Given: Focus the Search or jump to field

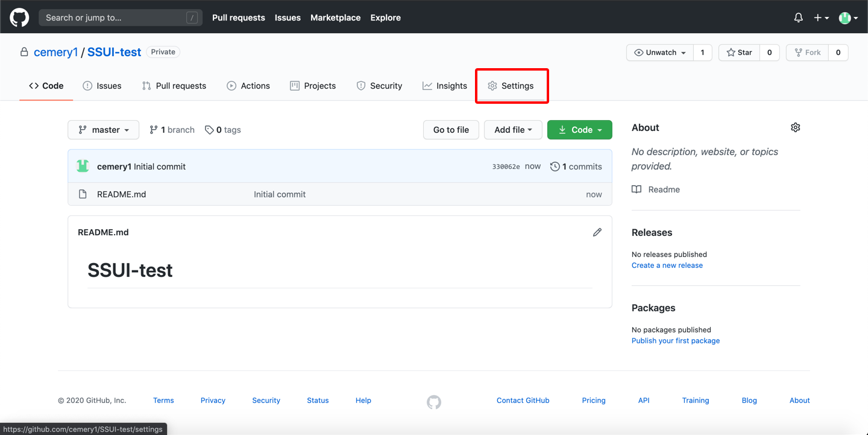Looking at the screenshot, I should click(x=115, y=17).
